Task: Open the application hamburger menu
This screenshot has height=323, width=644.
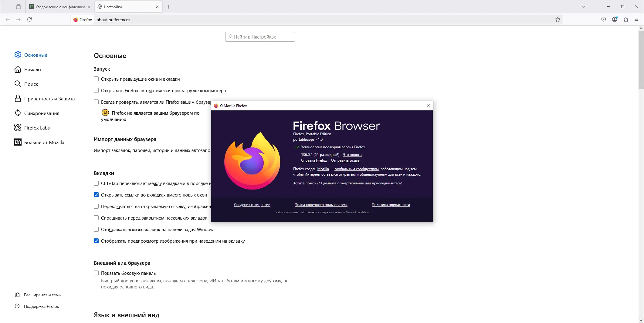Action: (x=636, y=19)
